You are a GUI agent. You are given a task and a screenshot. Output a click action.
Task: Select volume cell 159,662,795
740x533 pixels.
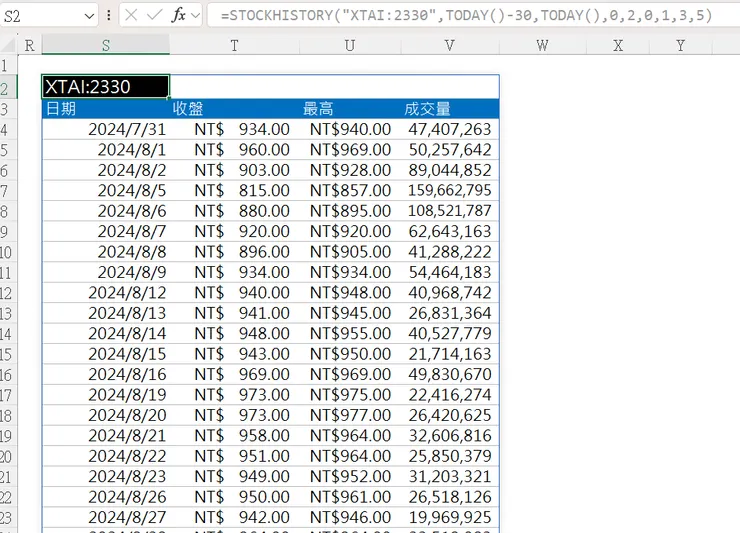click(x=450, y=191)
